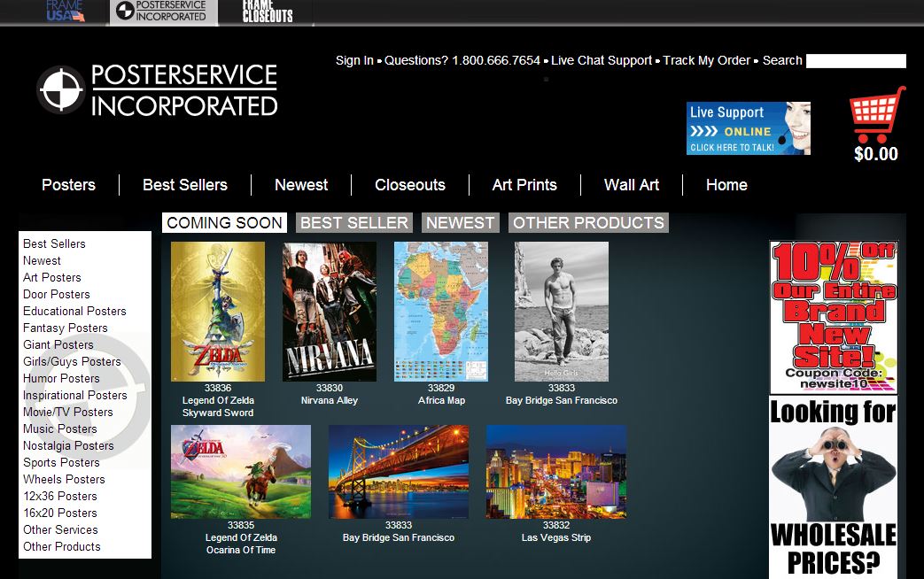Click the Legend Of Zelda Skyward Sword caption

(x=218, y=406)
